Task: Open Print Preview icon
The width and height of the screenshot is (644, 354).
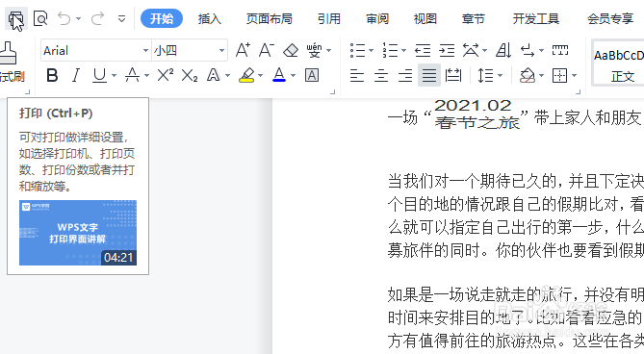Action: click(40, 18)
